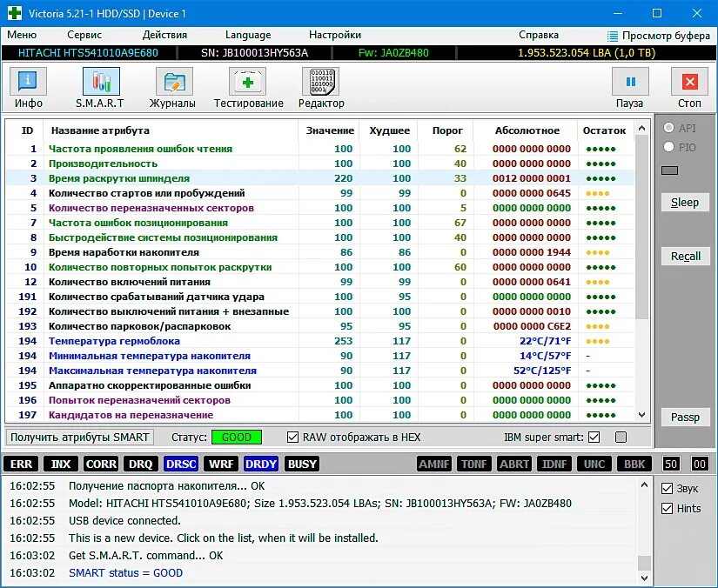This screenshot has height=588, width=718.
Task: Select row Количество парковок/распарковок
Action: tap(320, 326)
